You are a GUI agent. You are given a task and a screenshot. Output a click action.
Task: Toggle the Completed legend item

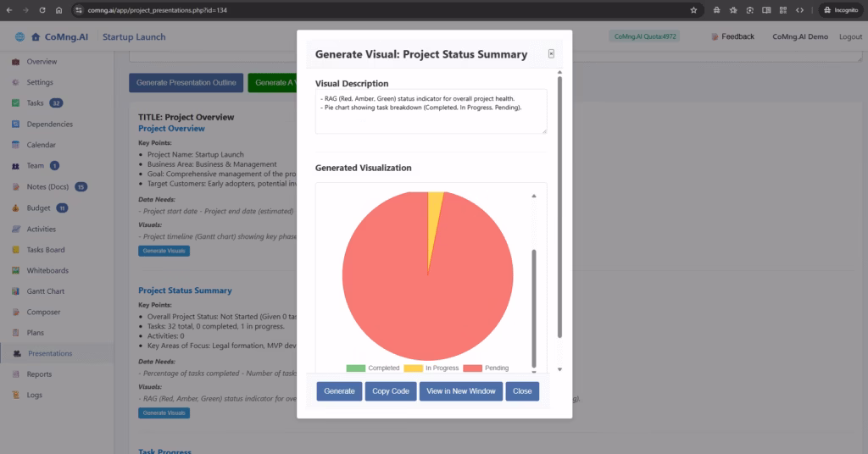click(x=372, y=368)
